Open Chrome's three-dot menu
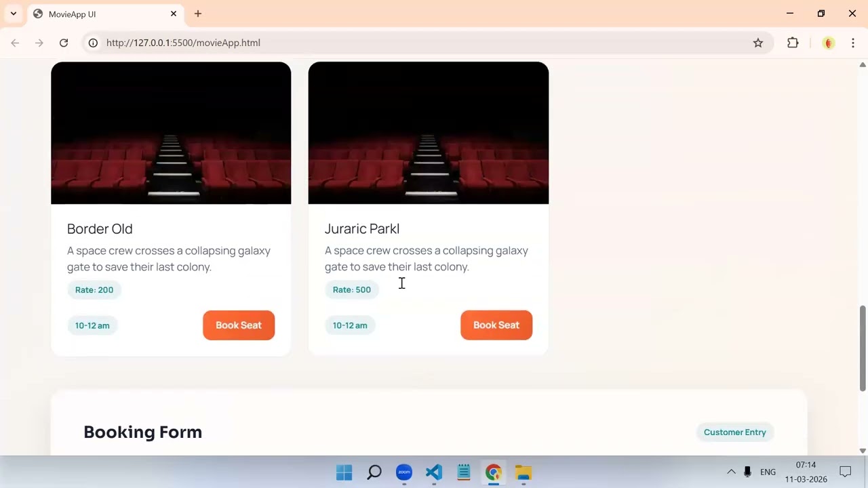This screenshot has height=488, width=868. pos(853,43)
